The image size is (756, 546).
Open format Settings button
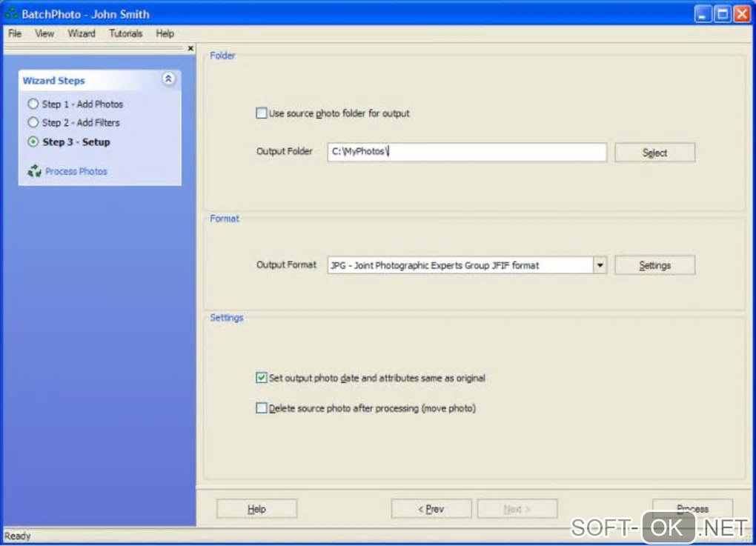[654, 265]
